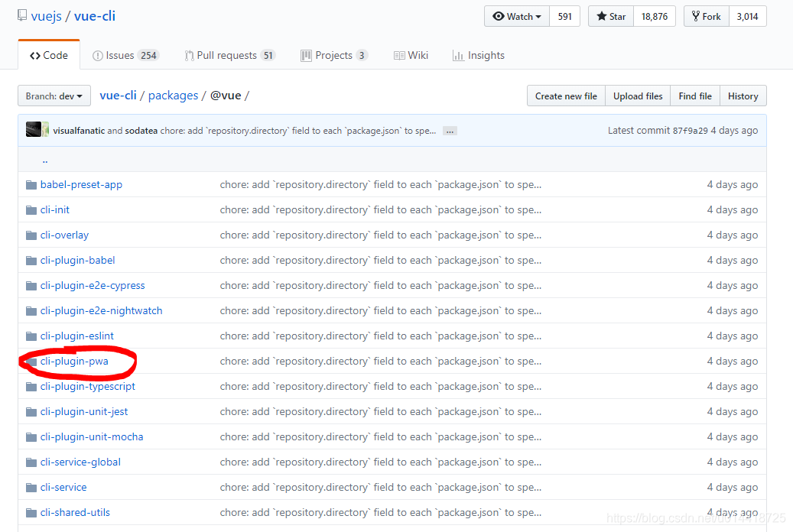The width and height of the screenshot is (793, 532).
Task: Open the cli-plugin-babel folder
Action: coord(77,261)
